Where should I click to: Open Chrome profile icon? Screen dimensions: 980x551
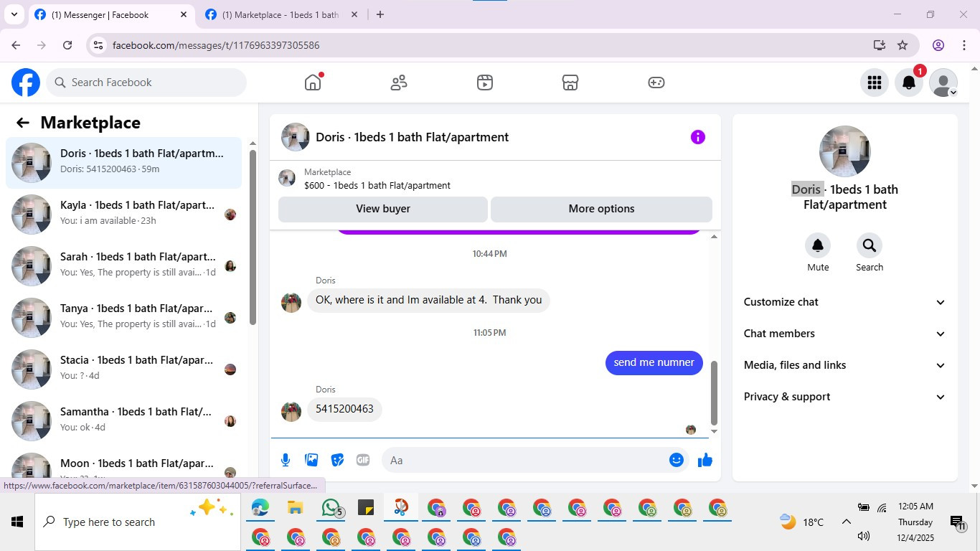(938, 45)
